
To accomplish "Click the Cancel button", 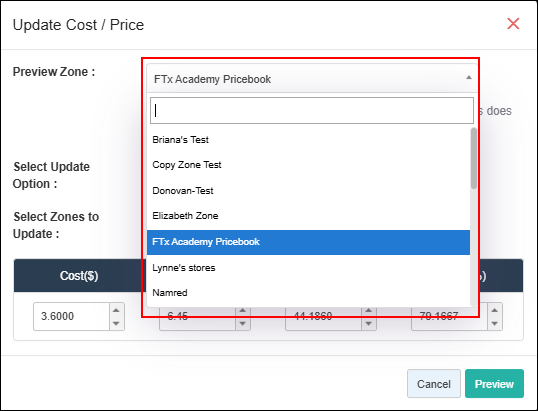I will (x=434, y=384).
